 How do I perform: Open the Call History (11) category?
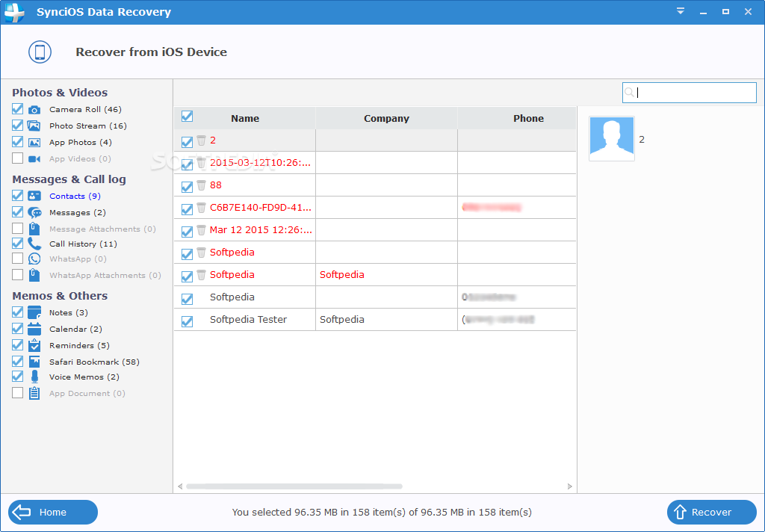(x=83, y=244)
